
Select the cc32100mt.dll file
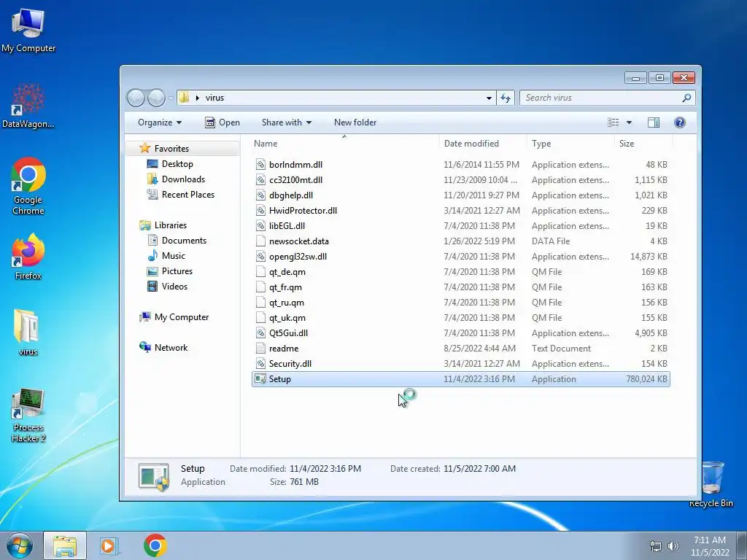pos(461,180)
